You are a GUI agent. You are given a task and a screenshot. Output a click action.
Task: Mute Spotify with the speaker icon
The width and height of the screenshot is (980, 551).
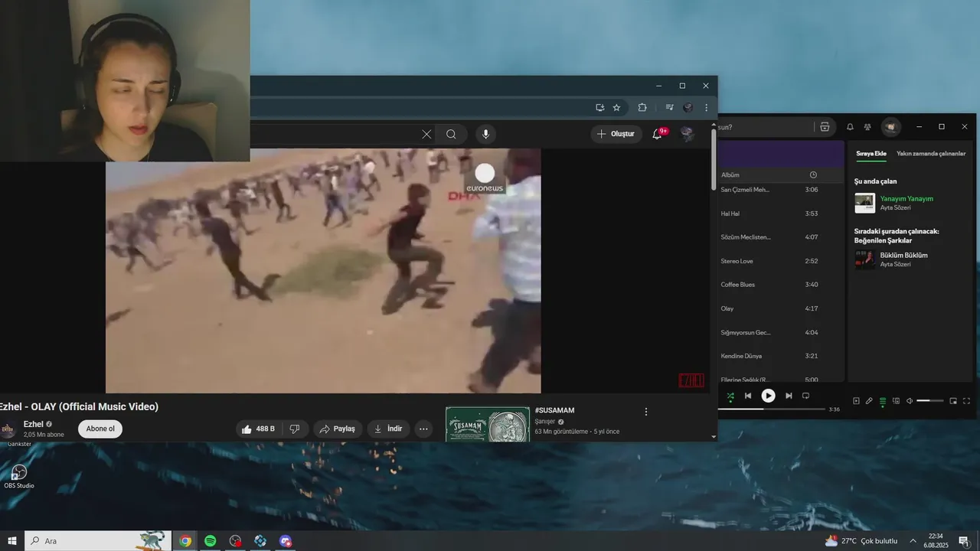pyautogui.click(x=910, y=401)
